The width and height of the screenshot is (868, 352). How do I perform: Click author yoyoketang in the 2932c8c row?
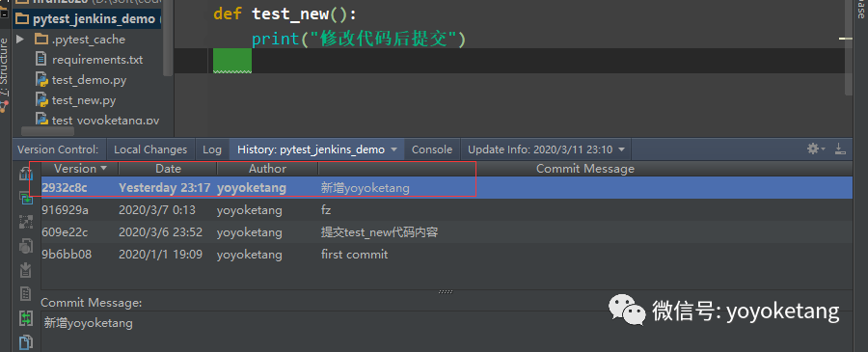(252, 188)
